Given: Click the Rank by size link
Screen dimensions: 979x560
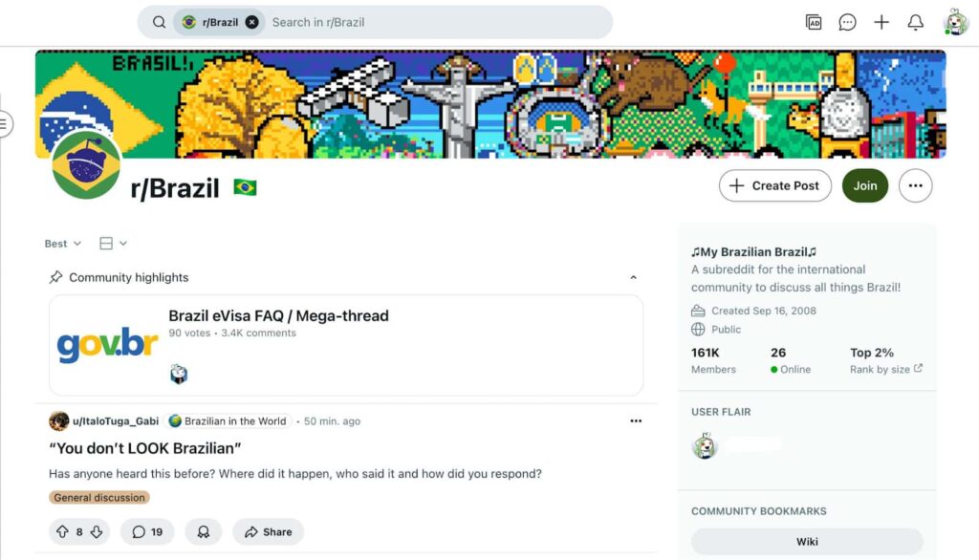Looking at the screenshot, I should [x=885, y=369].
